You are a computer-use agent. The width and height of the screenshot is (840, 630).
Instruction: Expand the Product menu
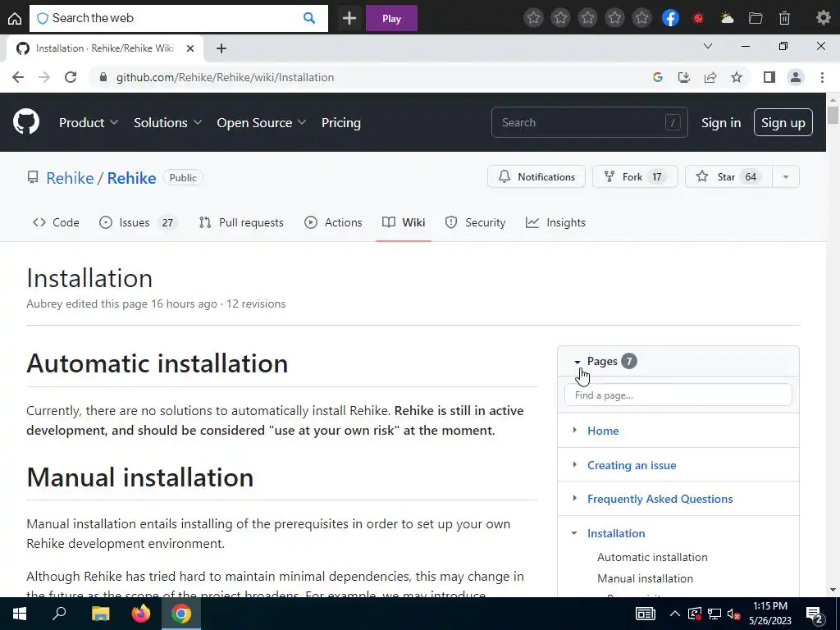[89, 123]
